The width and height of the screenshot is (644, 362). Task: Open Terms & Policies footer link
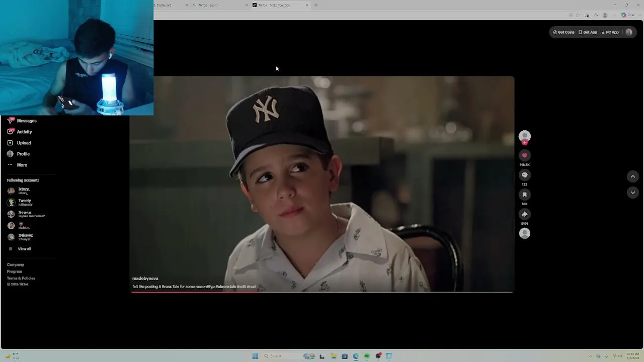pos(21,278)
